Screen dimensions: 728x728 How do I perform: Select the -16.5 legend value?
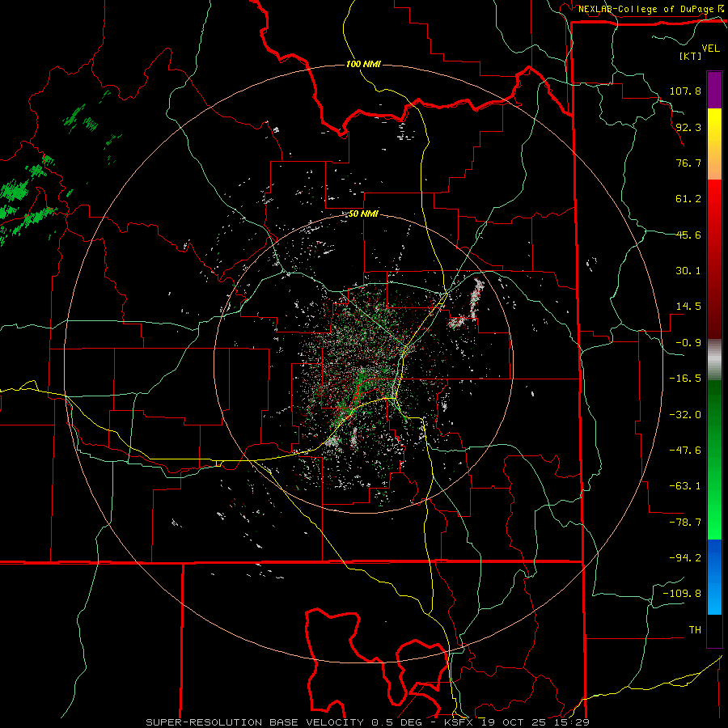(685, 379)
